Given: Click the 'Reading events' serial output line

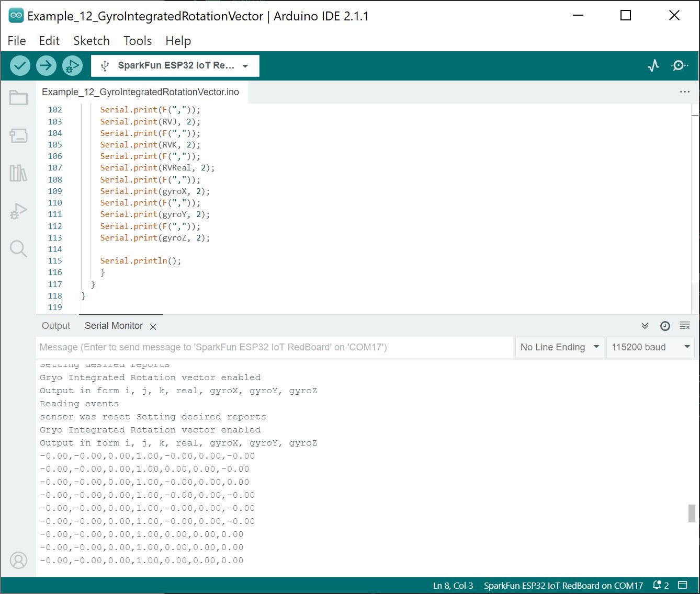Looking at the screenshot, I should pyautogui.click(x=79, y=404).
